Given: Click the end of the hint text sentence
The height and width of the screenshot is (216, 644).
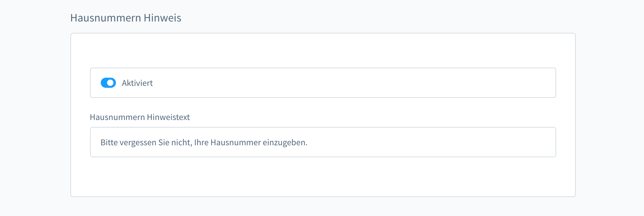Looking at the screenshot, I should tap(306, 143).
